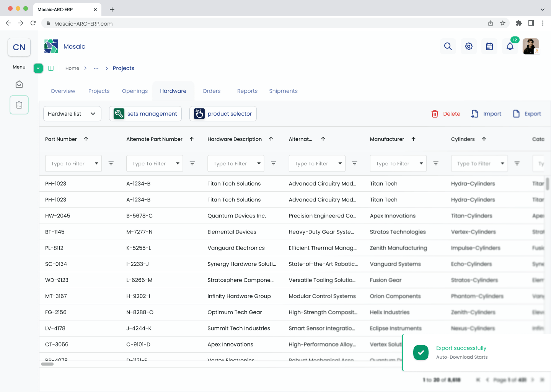
Task: Toggle the panel layout icon beside Home
Action: coord(51,68)
